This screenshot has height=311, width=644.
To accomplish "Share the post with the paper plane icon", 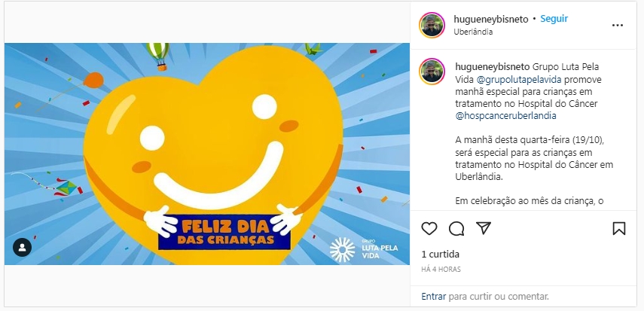I will (x=484, y=228).
